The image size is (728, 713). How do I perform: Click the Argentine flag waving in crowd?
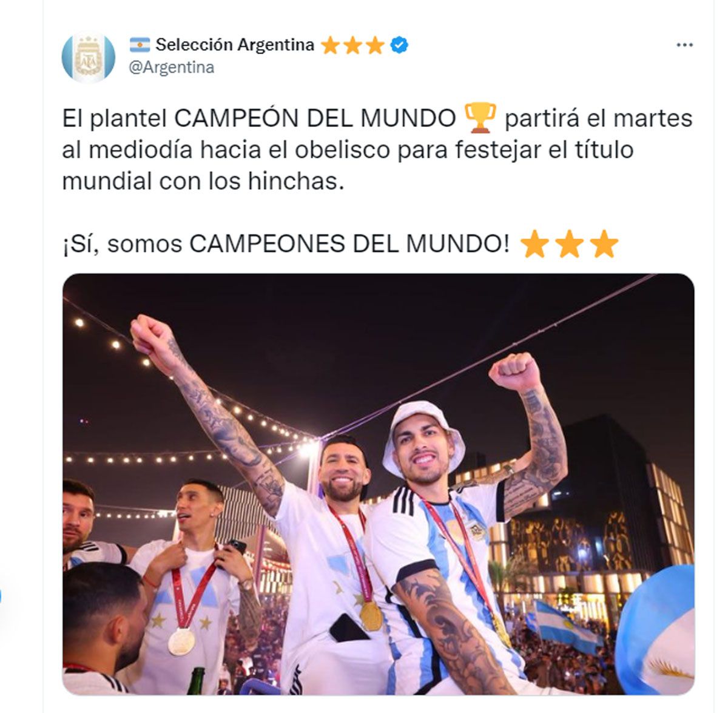(x=564, y=625)
